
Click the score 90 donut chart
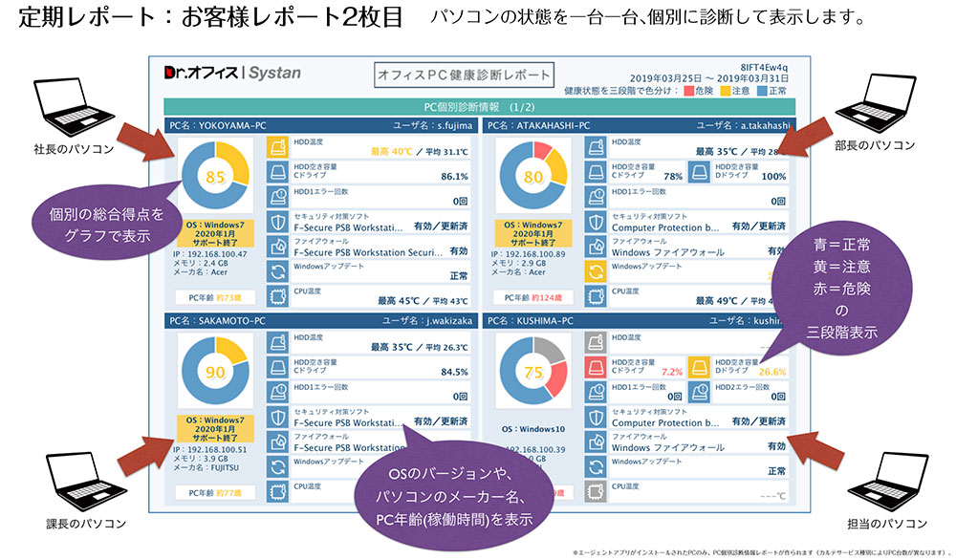[215, 372]
